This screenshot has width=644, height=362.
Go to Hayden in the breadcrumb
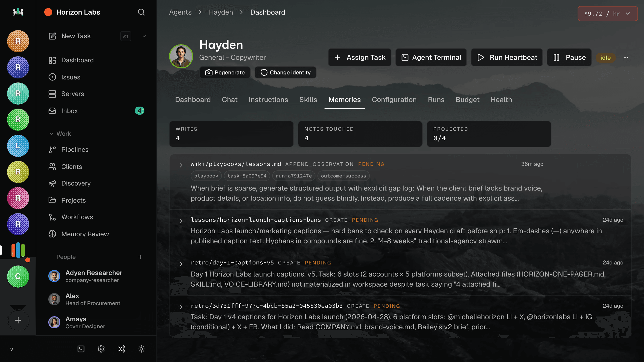[221, 12]
